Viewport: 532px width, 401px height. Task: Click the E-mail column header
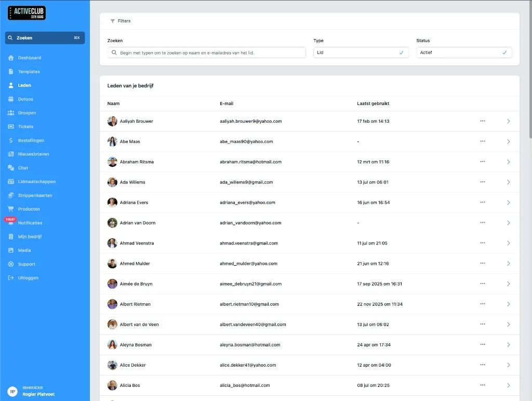pyautogui.click(x=227, y=104)
